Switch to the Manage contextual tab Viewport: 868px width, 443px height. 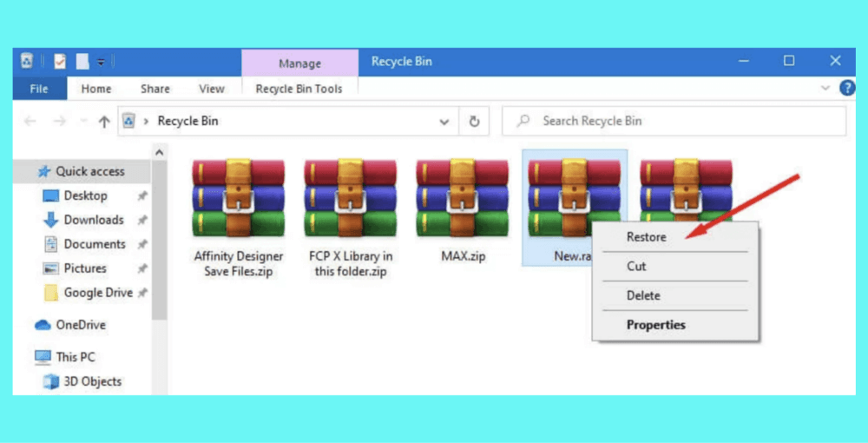300,63
